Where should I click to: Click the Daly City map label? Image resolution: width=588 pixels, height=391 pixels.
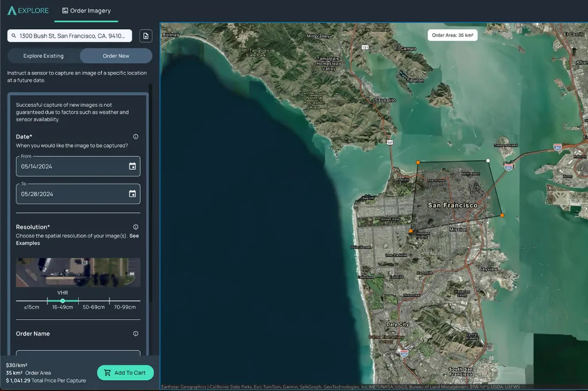397,324
